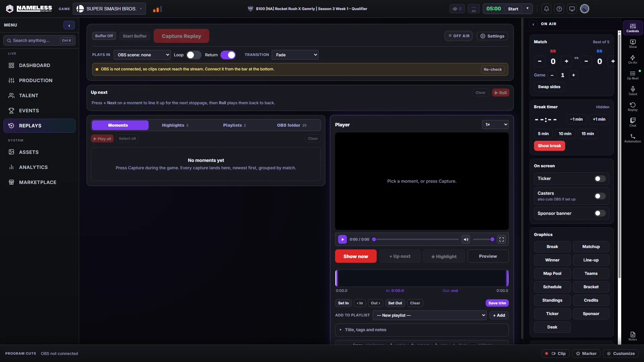644x362 pixels.
Task: Click the monitor display icon in top bar
Action: pos(572,9)
